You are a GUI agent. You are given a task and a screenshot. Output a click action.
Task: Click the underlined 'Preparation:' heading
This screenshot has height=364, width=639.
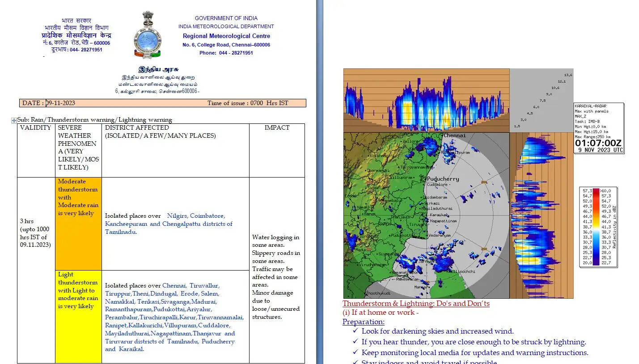pyautogui.click(x=363, y=322)
